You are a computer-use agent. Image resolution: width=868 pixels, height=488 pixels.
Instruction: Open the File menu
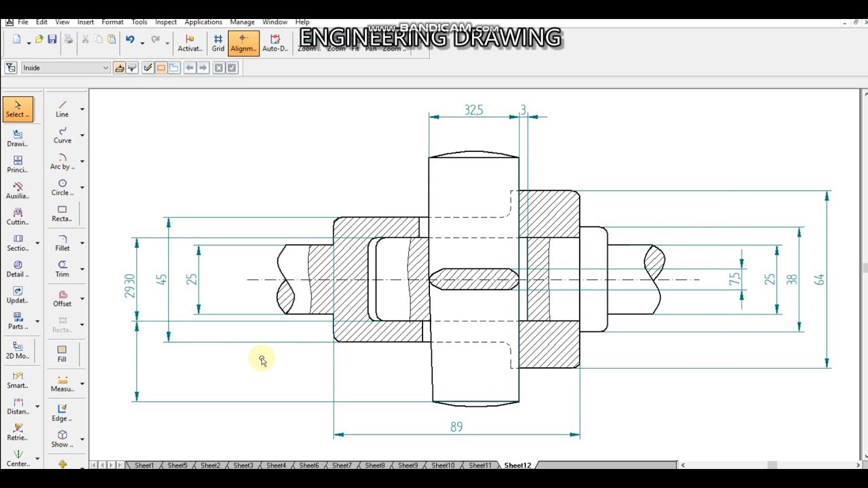(x=23, y=22)
